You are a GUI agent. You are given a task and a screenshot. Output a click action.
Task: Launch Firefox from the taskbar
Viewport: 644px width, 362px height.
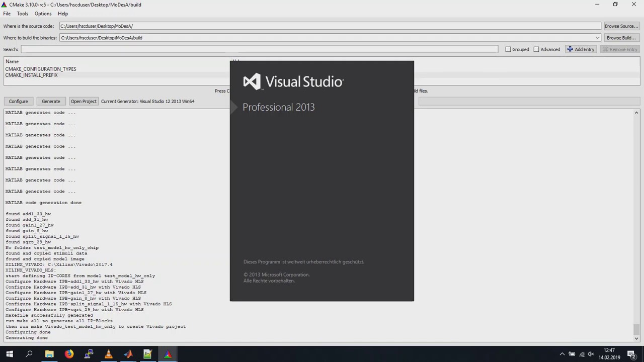point(69,354)
